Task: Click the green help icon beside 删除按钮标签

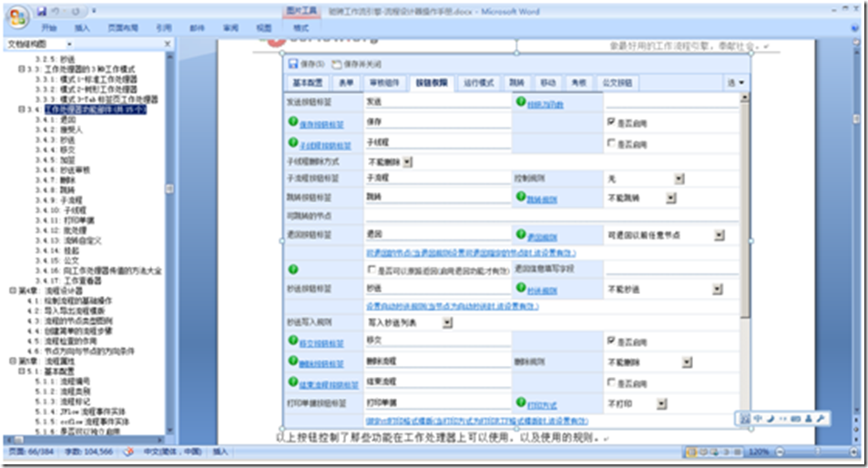Action: (x=293, y=361)
